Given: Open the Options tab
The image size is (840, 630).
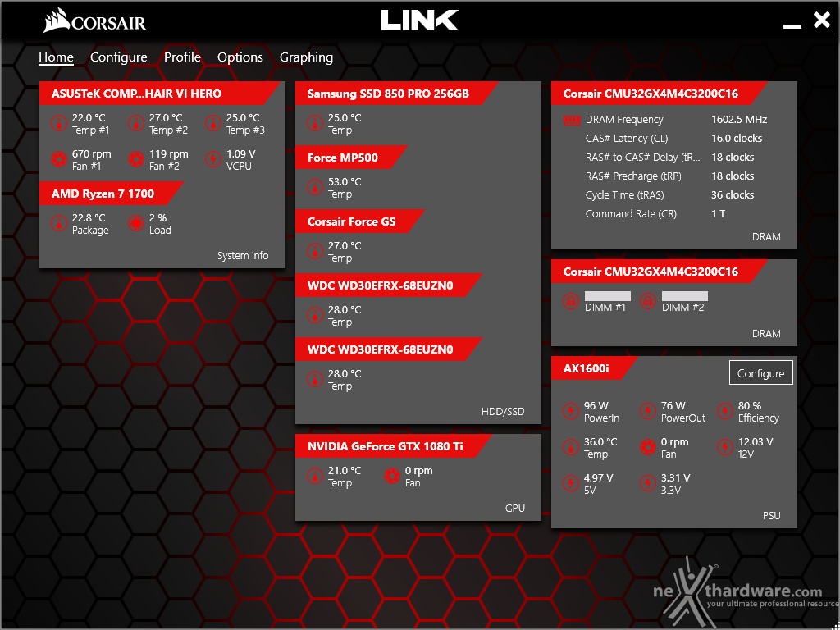Looking at the screenshot, I should click(x=240, y=57).
